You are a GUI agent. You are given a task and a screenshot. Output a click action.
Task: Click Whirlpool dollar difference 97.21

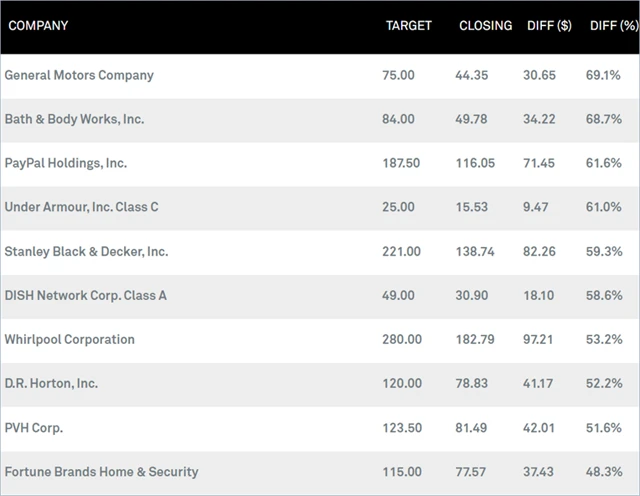[x=544, y=339]
